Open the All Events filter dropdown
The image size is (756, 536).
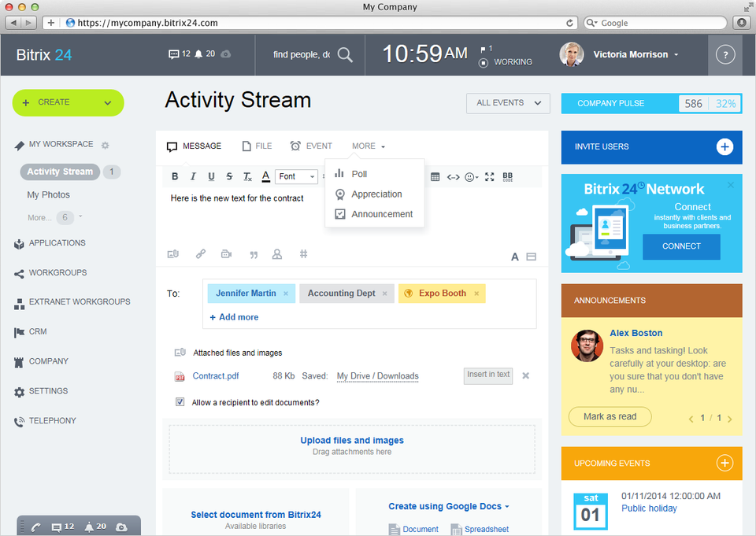508,103
